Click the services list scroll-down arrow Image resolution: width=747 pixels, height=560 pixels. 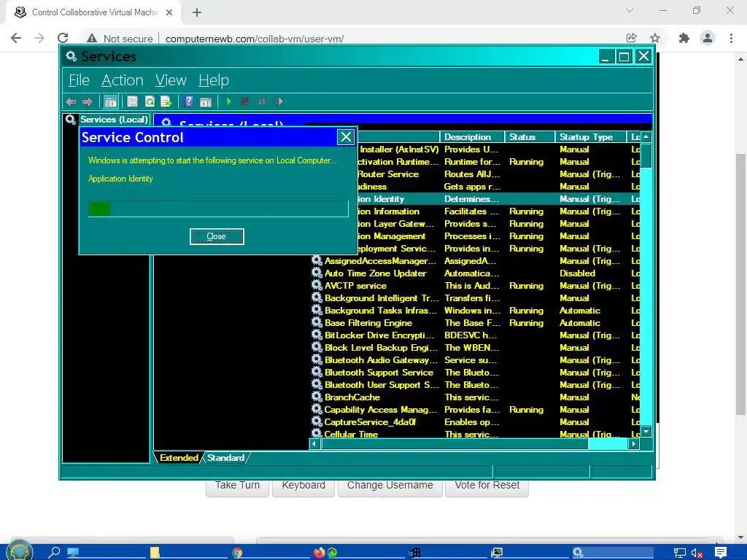646,432
